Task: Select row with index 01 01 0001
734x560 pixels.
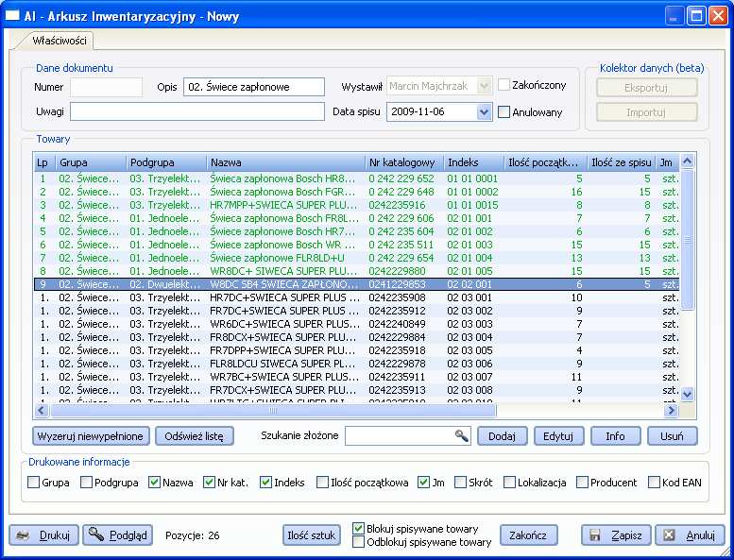Action: tap(357, 178)
